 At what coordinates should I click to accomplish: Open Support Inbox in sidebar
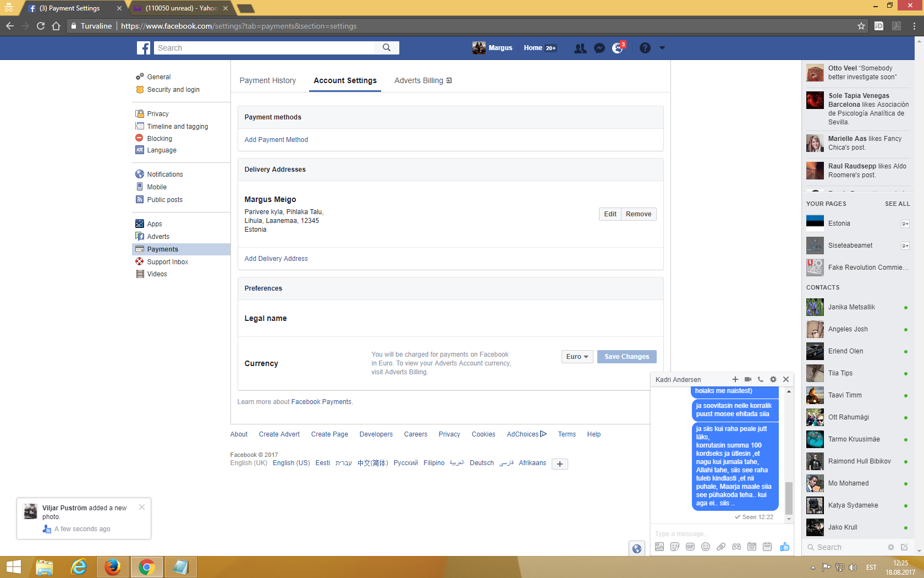[x=168, y=262]
